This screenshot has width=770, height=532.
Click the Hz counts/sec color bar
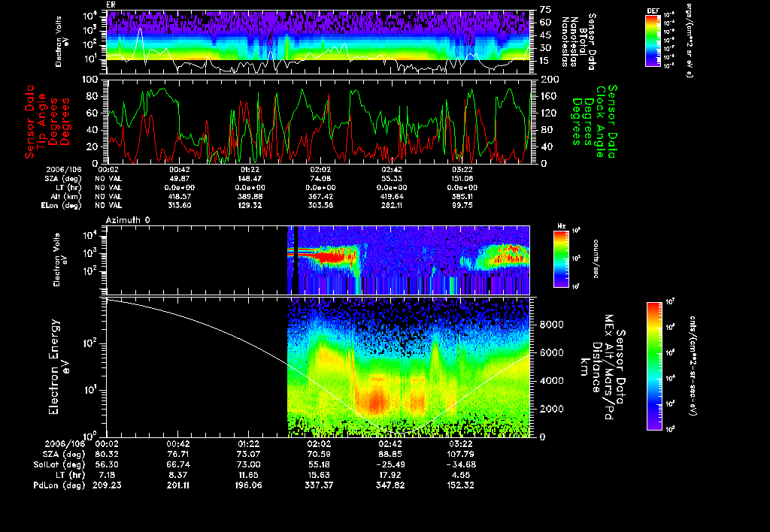pyautogui.click(x=560, y=260)
